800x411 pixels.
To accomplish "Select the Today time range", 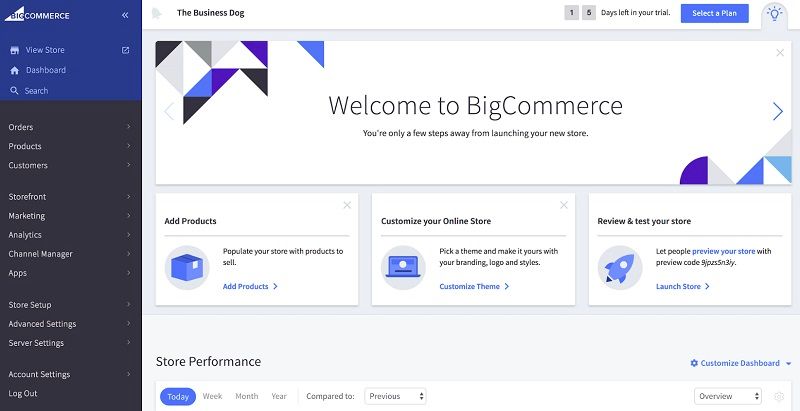I will click(178, 397).
